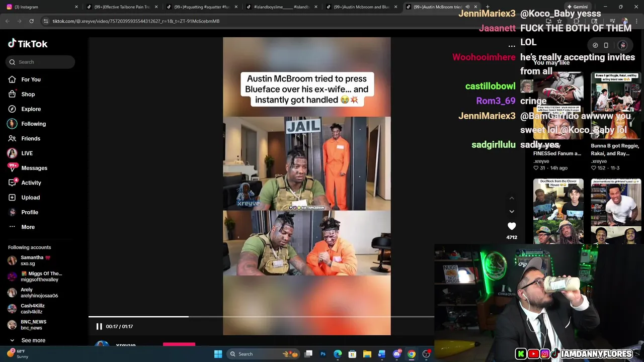The height and width of the screenshot is (362, 644).
Task: Expand See more following accounts
Action: pyautogui.click(x=33, y=340)
